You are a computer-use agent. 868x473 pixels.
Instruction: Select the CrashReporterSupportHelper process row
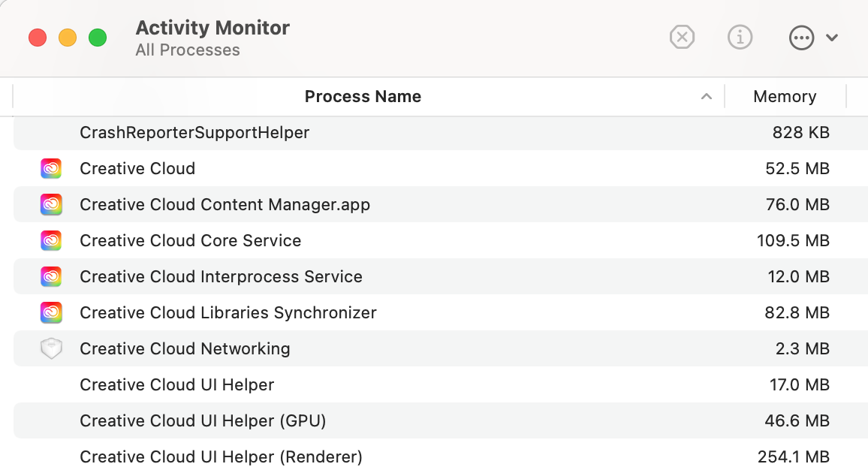(194, 133)
